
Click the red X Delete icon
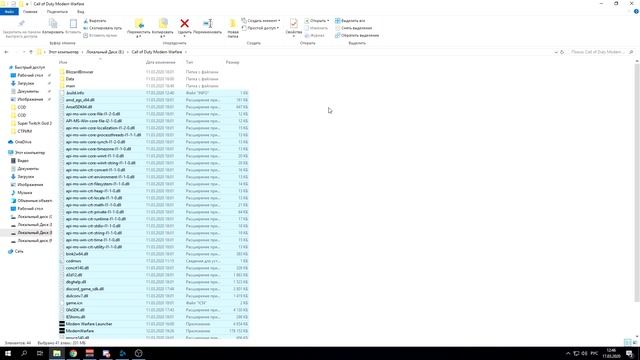pyautogui.click(x=184, y=24)
